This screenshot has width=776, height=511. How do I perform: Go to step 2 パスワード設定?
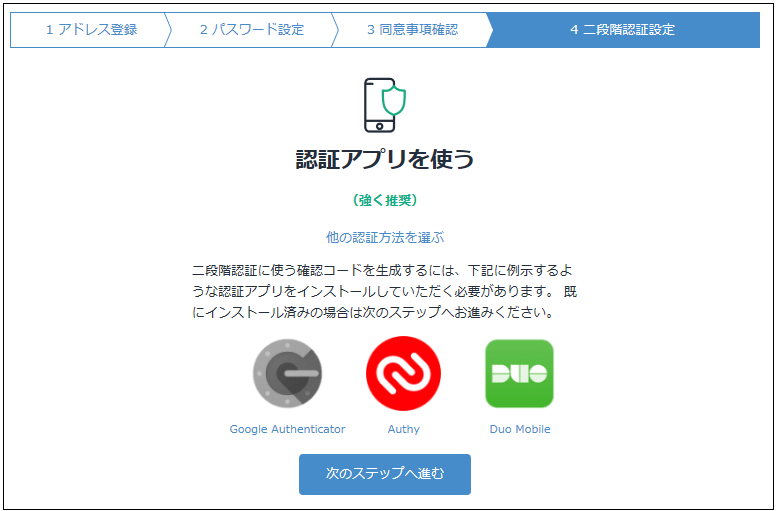click(x=251, y=30)
